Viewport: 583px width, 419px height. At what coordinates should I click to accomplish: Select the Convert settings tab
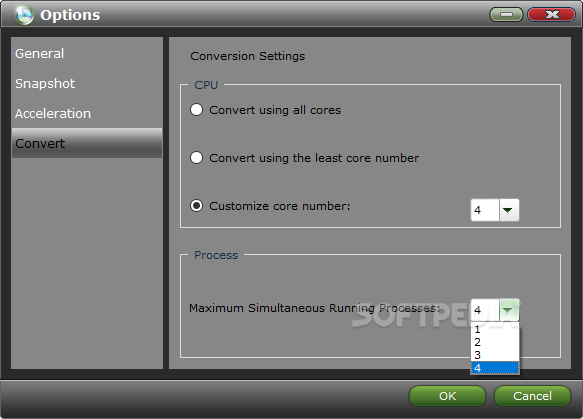click(x=87, y=144)
